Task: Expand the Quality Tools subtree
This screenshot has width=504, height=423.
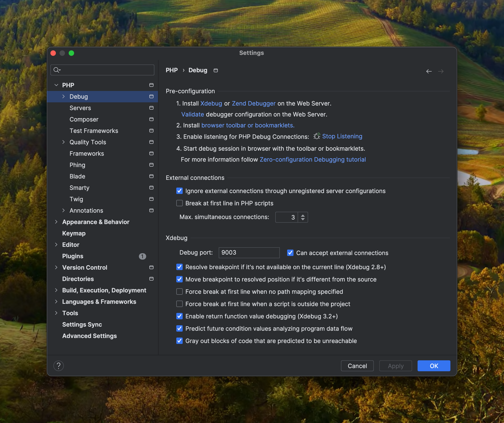Action: (x=63, y=142)
